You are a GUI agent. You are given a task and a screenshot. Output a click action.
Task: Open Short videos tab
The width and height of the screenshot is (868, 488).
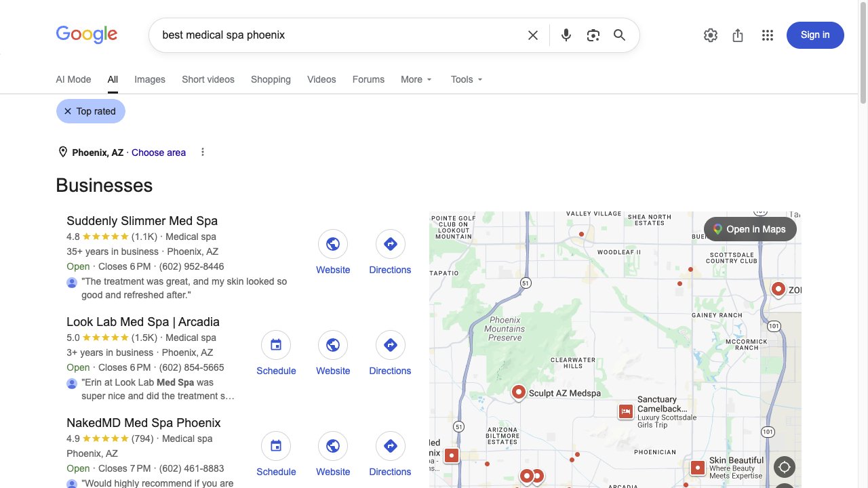[208, 79]
